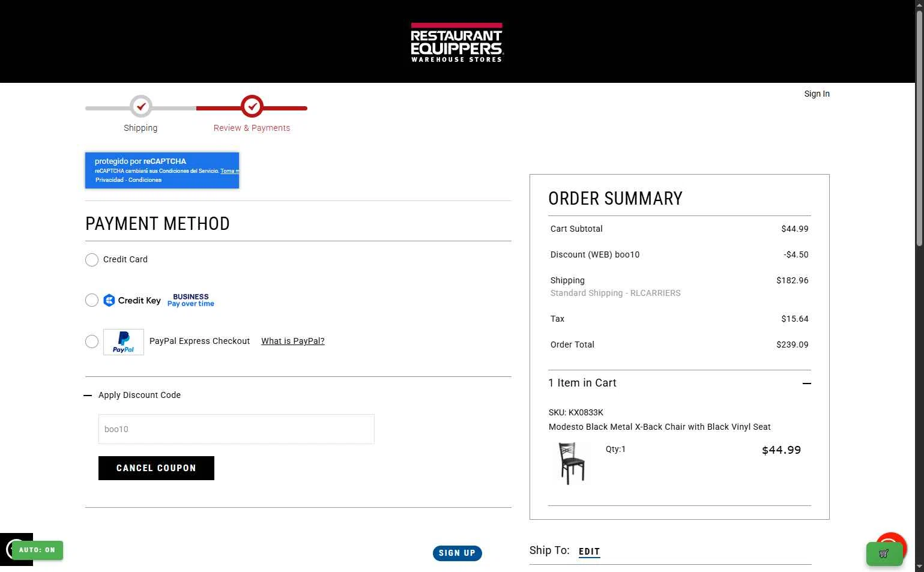The height and width of the screenshot is (572, 924).
Task: Click the AUTO: ON badge
Action: click(x=37, y=550)
